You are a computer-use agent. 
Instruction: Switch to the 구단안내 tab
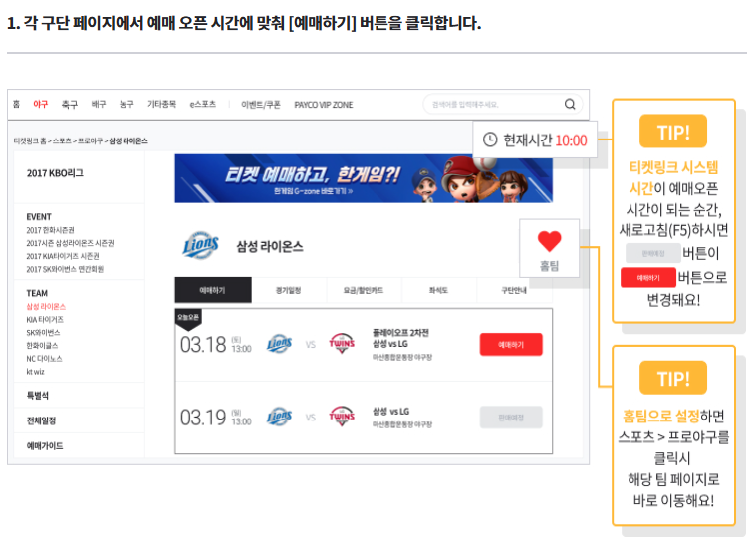[514, 290]
